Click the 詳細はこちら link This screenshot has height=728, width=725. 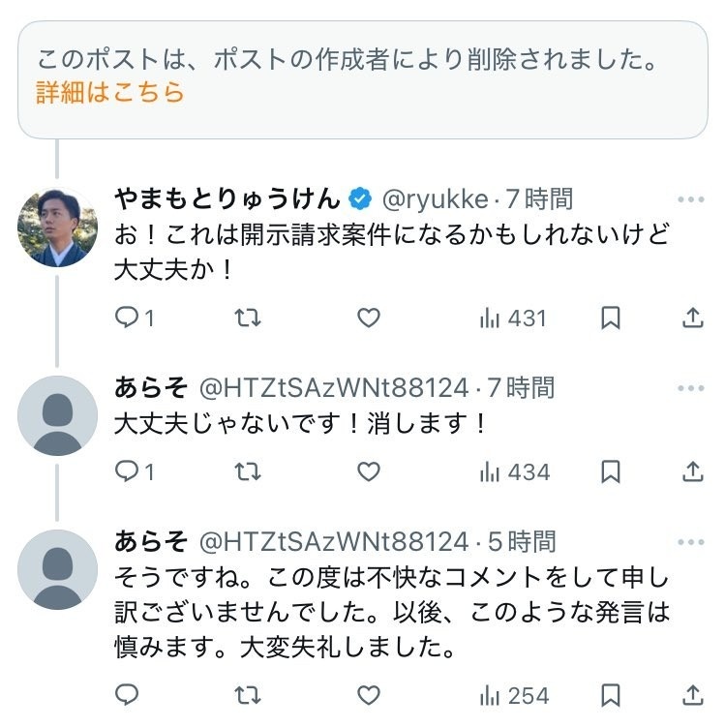110,93
